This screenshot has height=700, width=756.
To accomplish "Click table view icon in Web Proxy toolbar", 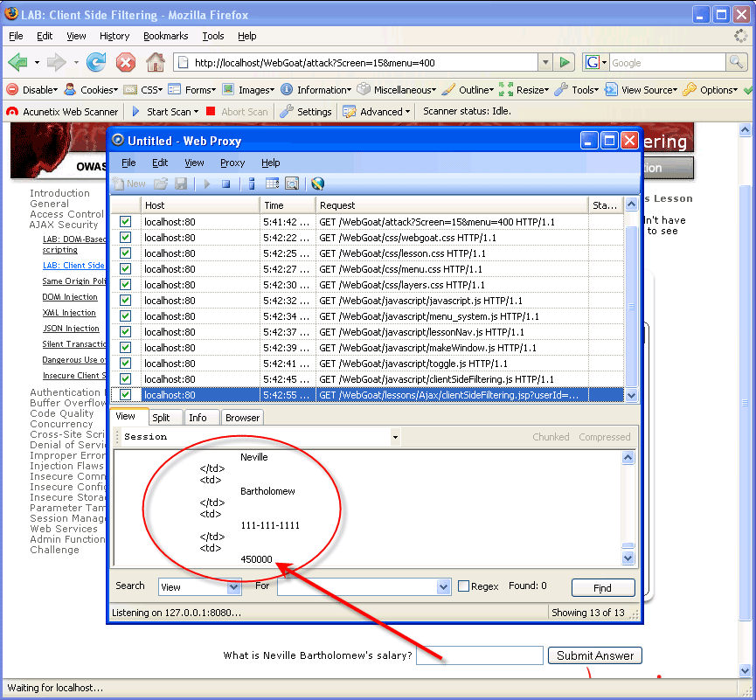I will (x=273, y=184).
